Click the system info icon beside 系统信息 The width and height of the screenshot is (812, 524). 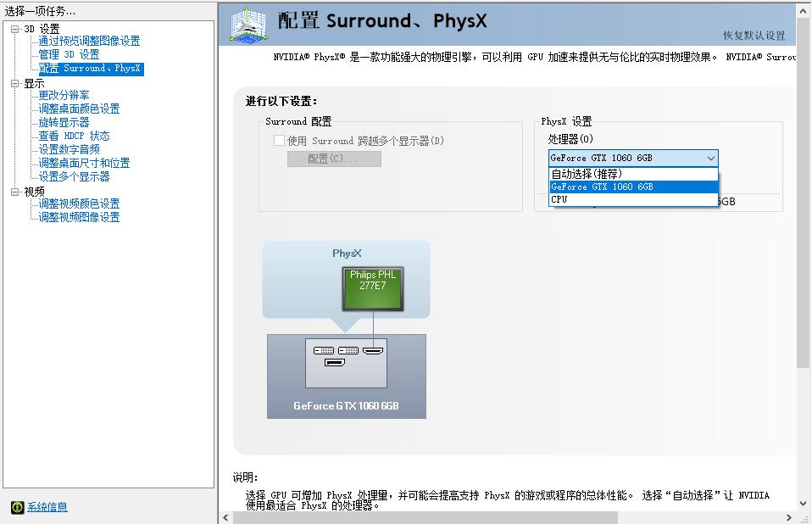(17, 507)
